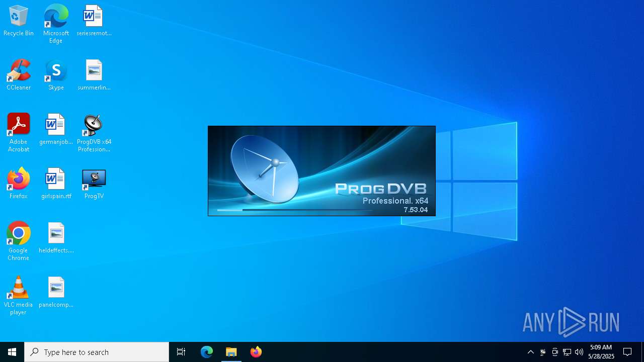Screen dimensions: 644x362
Task: Select the Firefox desktop shortcut
Action: point(19,184)
